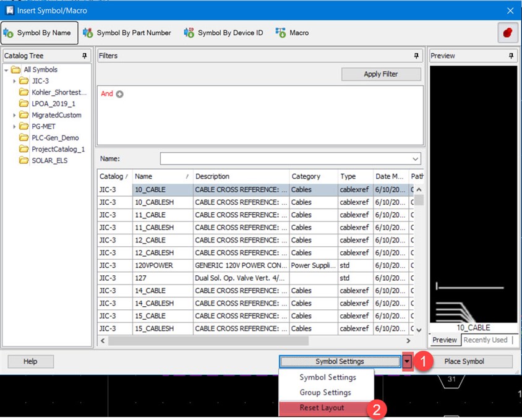This screenshot has height=420, width=522.
Task: Choose Group Settings from the open menu
Action: click(327, 393)
